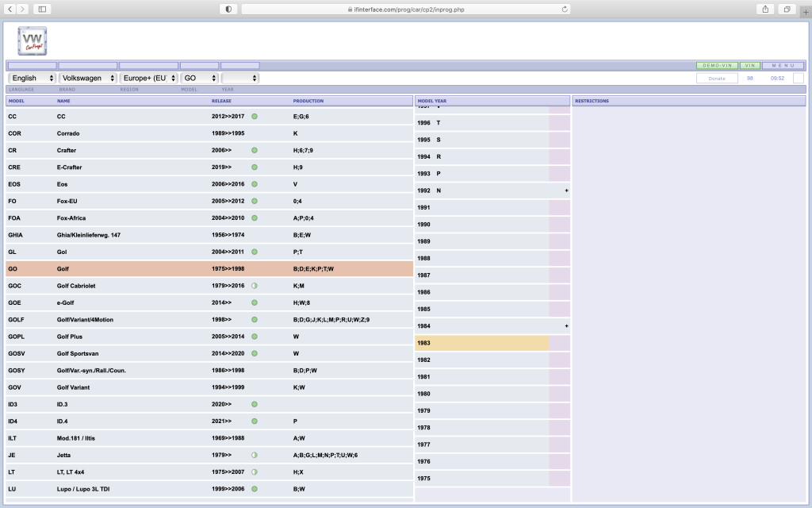Expand model year 1984 plus sign
Screen dimensions: 812x508
point(566,326)
